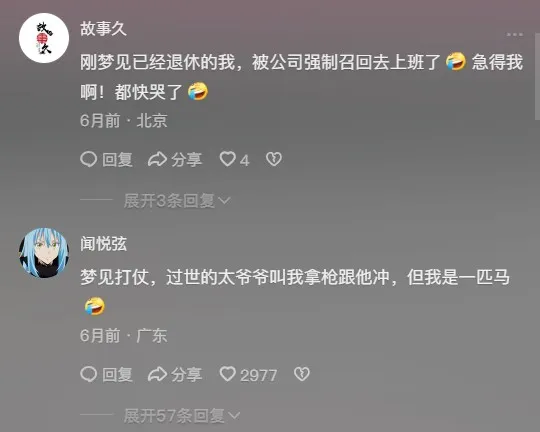This screenshot has height=432, width=540.
Task: Dislike 闻悦弦's comment with the broken heart
Action: point(302,374)
